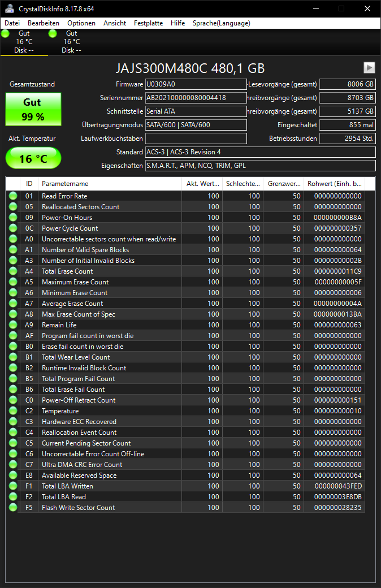Image resolution: width=381 pixels, height=588 pixels.
Task: Click the Schlechte... column header
Action: tap(243, 184)
